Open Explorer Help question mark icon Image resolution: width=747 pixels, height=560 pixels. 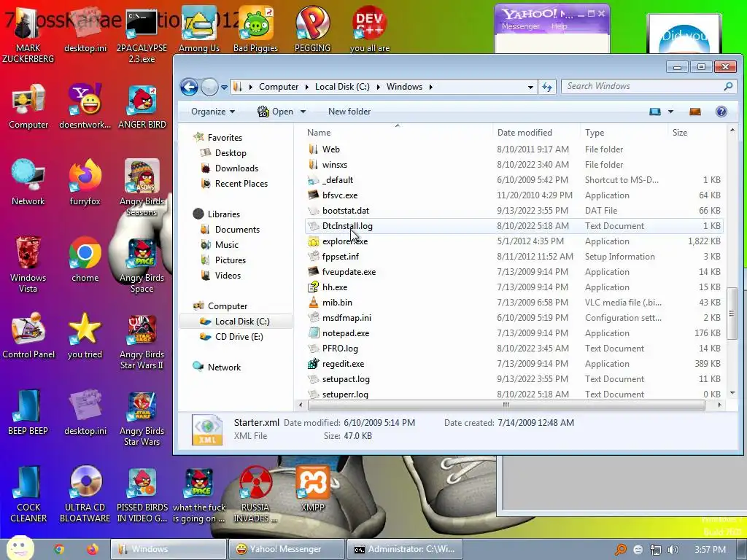tap(721, 112)
